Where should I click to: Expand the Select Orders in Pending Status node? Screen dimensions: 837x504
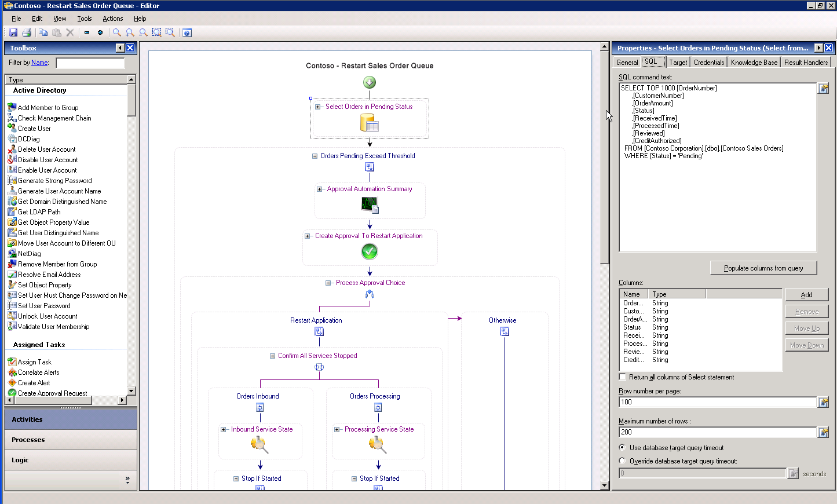pyautogui.click(x=318, y=107)
